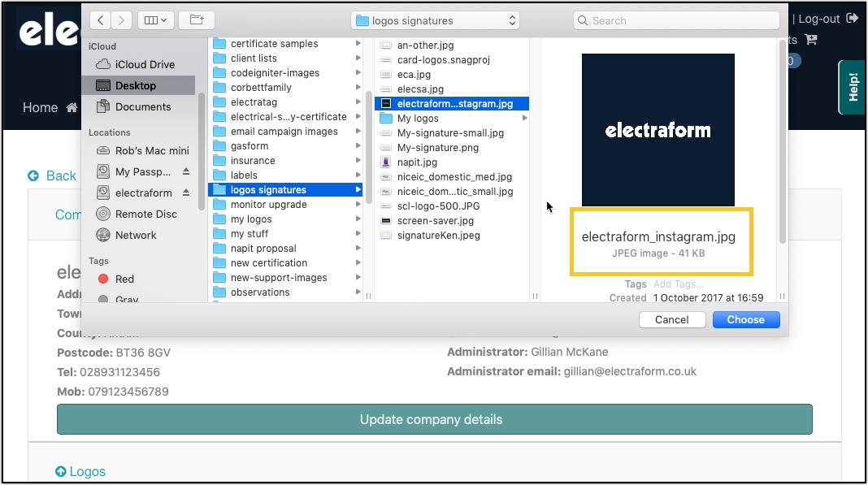
Task: Expand the napit proposal folder arrow
Action: [x=358, y=248]
